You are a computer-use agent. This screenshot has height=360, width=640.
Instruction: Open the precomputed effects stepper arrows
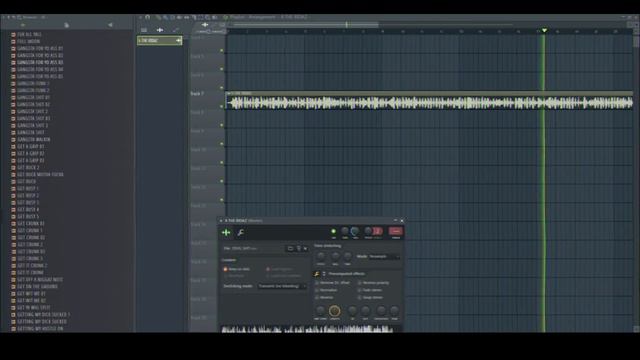coord(324,274)
